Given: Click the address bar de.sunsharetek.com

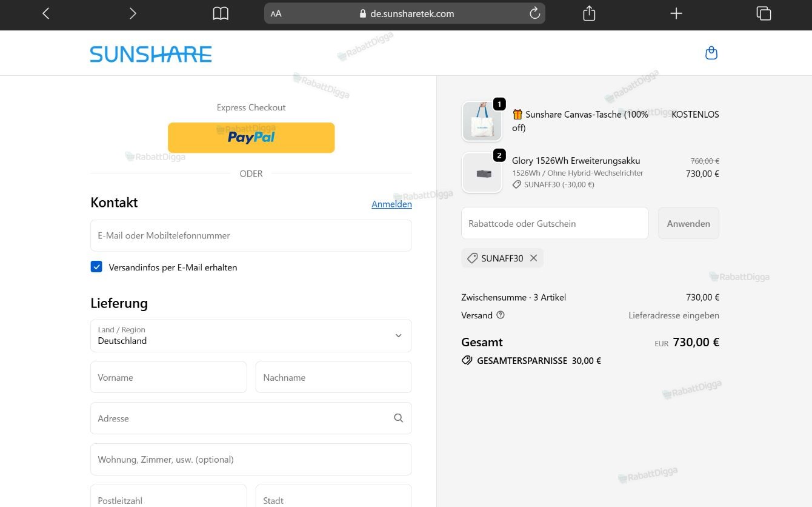Looking at the screenshot, I should coord(405,13).
